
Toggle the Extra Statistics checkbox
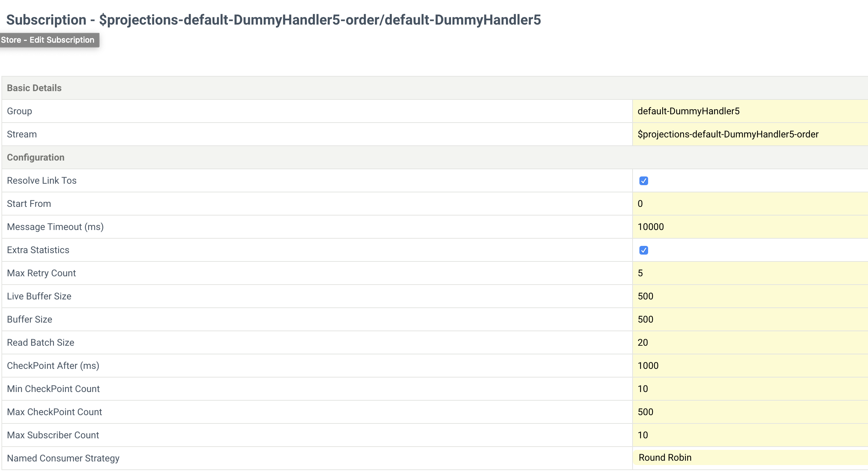pyautogui.click(x=643, y=250)
